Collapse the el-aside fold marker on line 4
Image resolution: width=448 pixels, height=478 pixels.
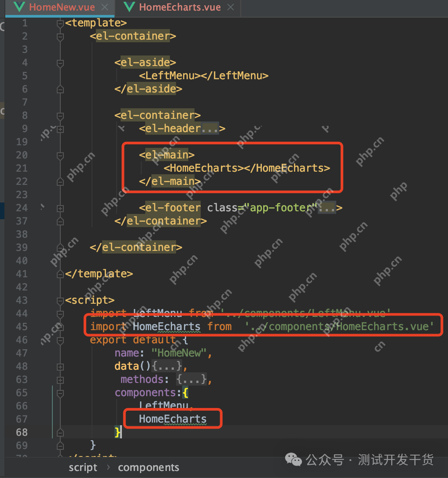pos(60,63)
